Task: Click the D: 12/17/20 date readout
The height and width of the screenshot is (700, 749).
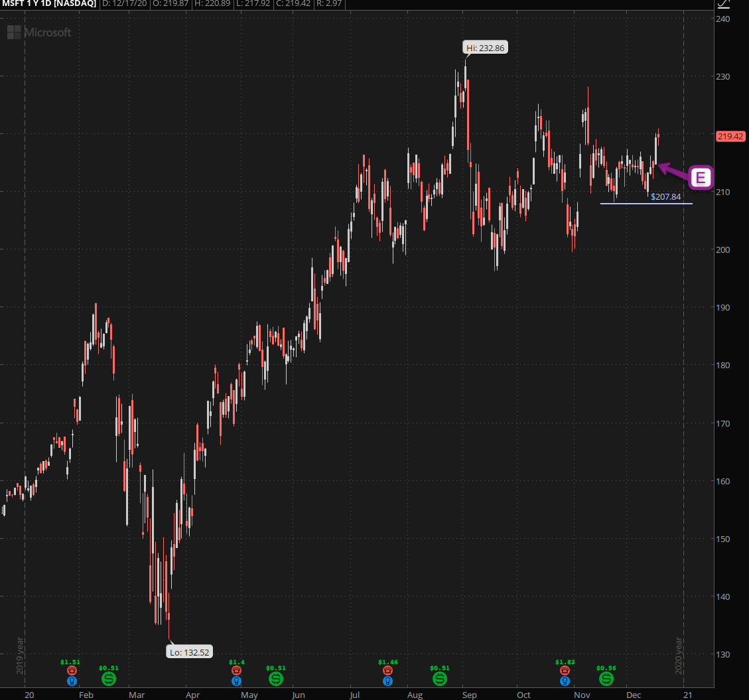Action: 125,4
